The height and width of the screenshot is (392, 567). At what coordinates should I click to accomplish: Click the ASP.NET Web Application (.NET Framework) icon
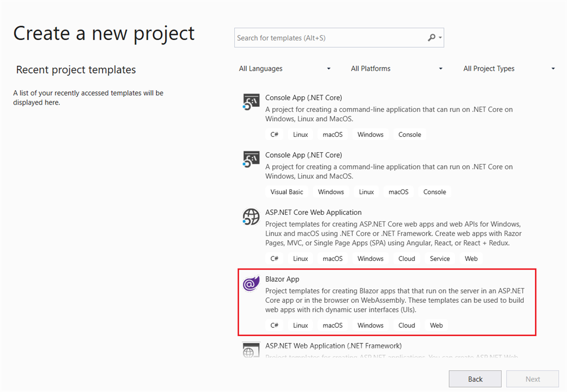[x=251, y=350]
